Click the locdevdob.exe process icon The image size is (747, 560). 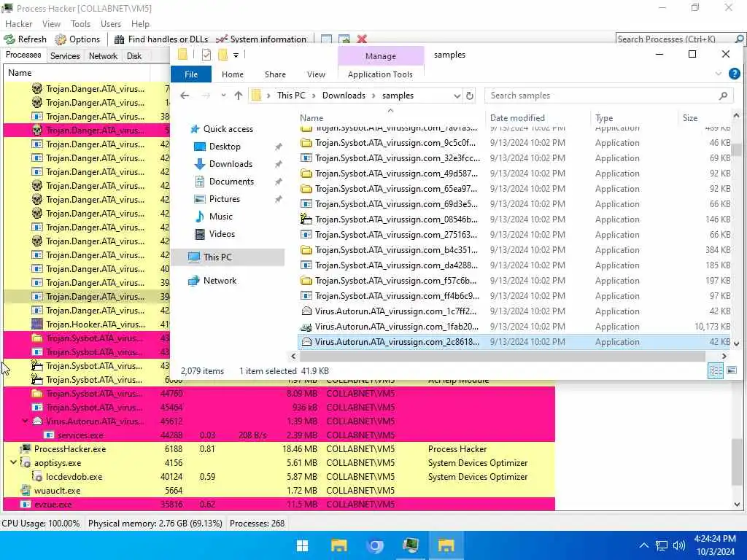coord(37,476)
